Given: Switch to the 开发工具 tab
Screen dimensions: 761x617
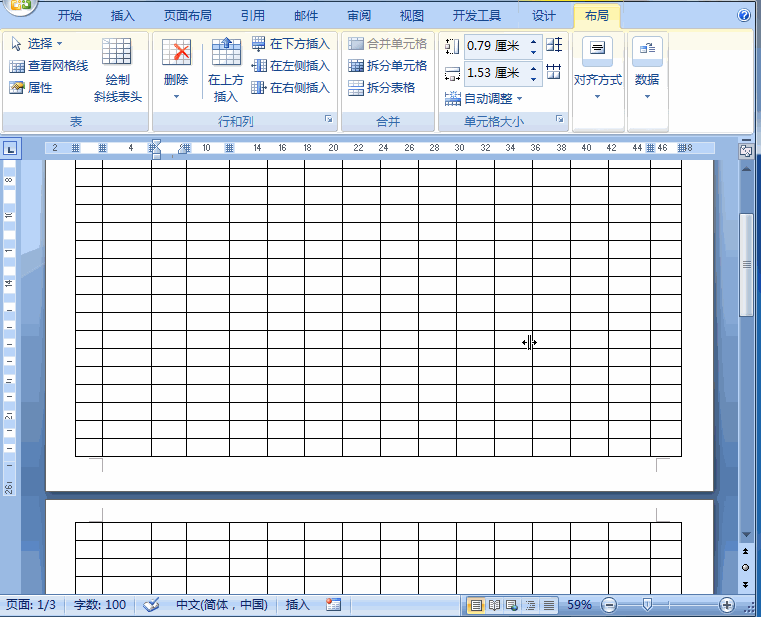Looking at the screenshot, I should (x=477, y=16).
